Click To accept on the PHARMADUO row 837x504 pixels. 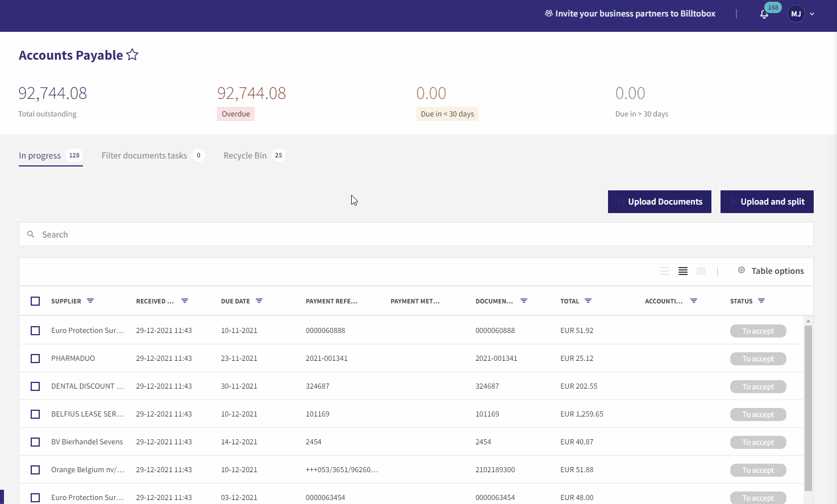click(758, 359)
